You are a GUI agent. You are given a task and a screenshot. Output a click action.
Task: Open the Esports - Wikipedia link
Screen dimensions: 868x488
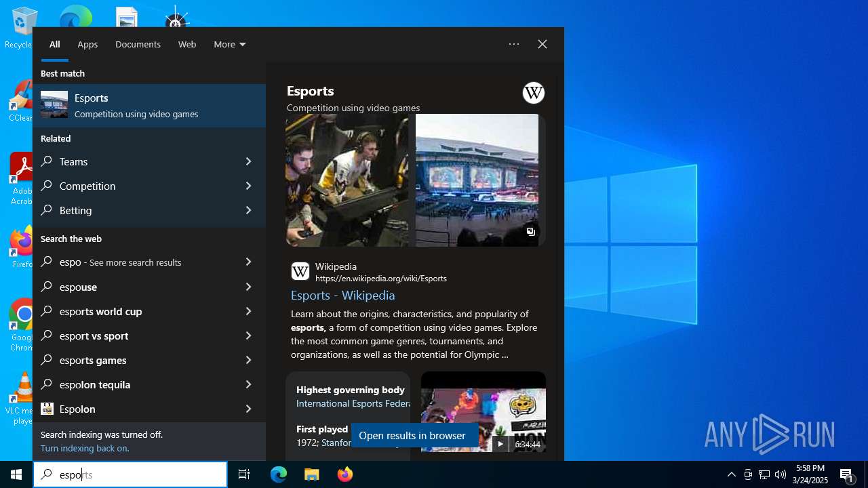click(342, 296)
